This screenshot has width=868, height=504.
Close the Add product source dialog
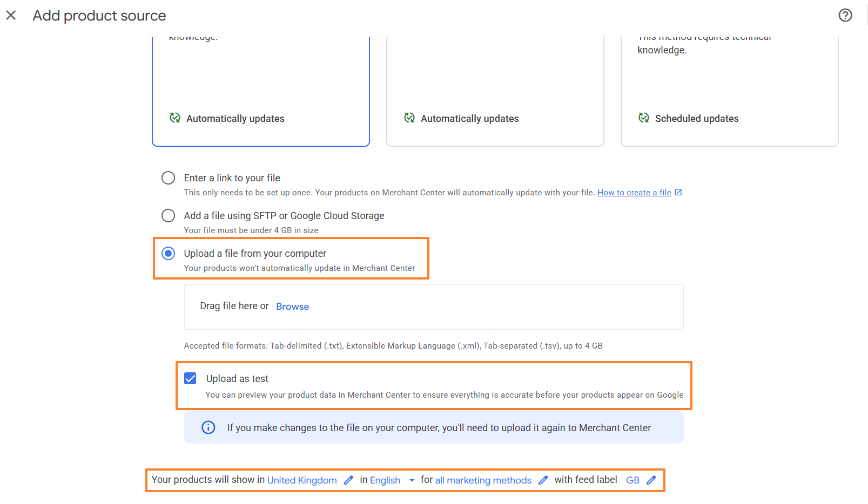coord(11,15)
